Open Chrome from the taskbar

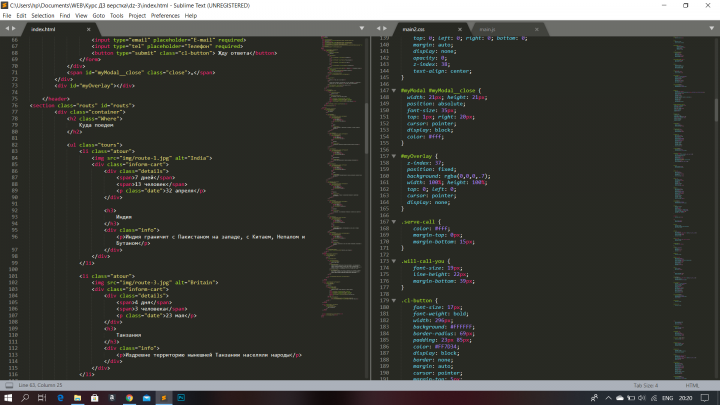(x=129, y=398)
